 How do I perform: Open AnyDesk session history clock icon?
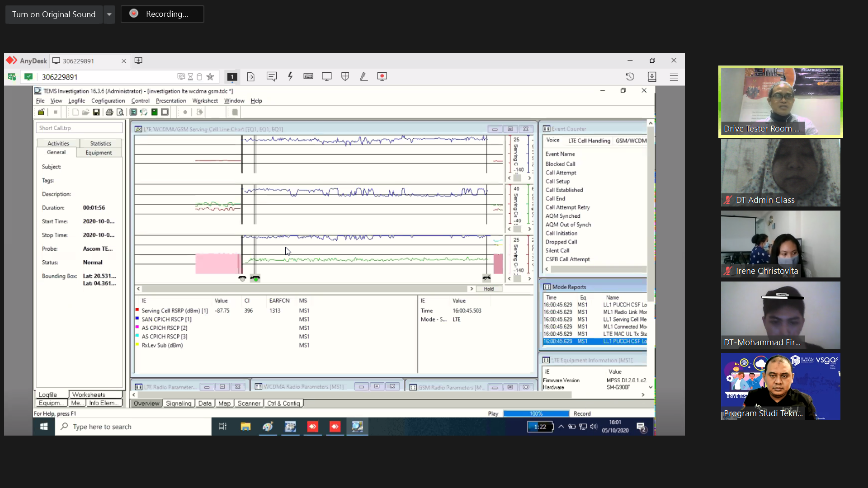(630, 76)
